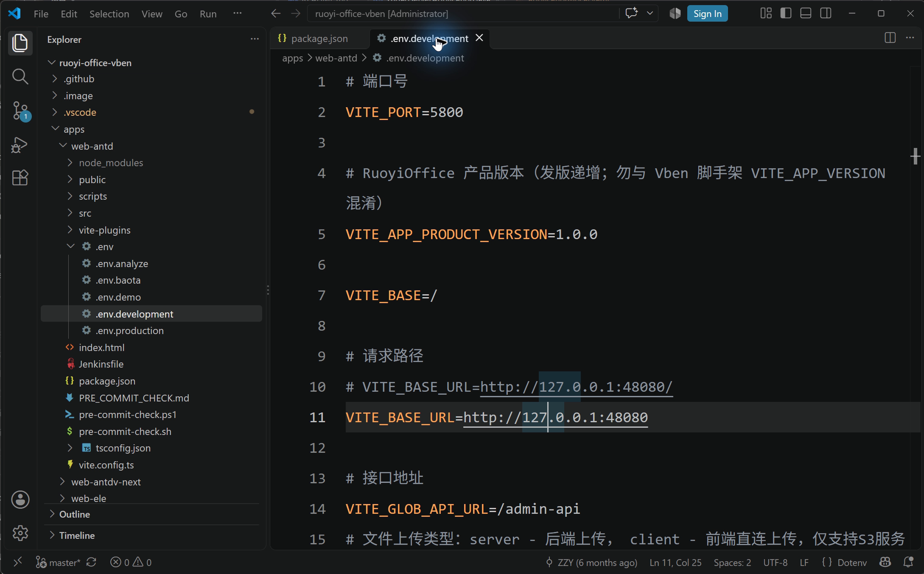Open the Accounts icon in activity bar
The width and height of the screenshot is (924, 574).
(20, 499)
